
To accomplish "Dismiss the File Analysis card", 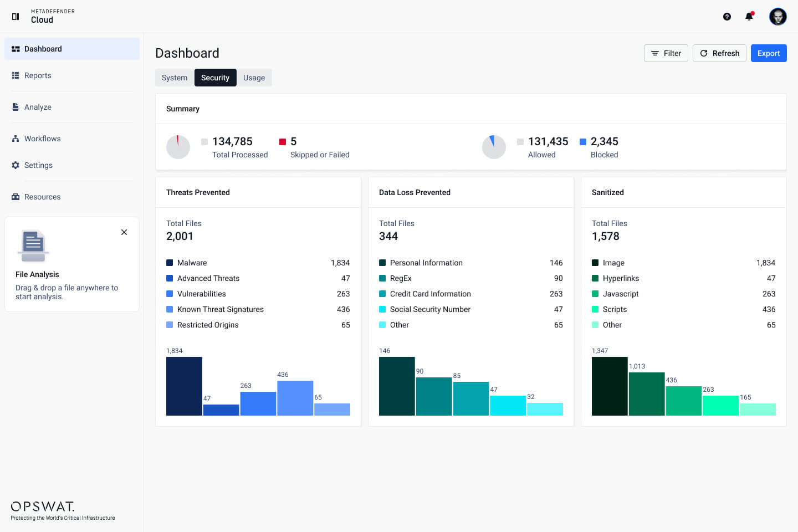I will (x=124, y=232).
